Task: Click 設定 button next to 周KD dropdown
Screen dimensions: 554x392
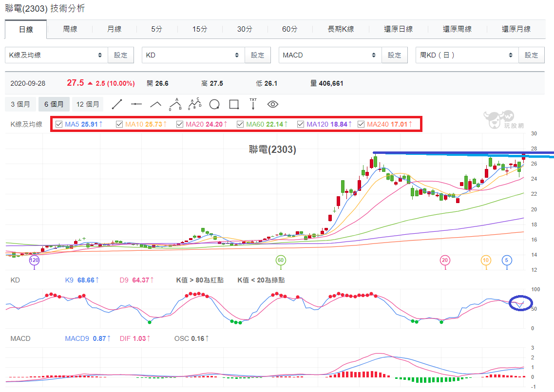Action: tap(532, 55)
